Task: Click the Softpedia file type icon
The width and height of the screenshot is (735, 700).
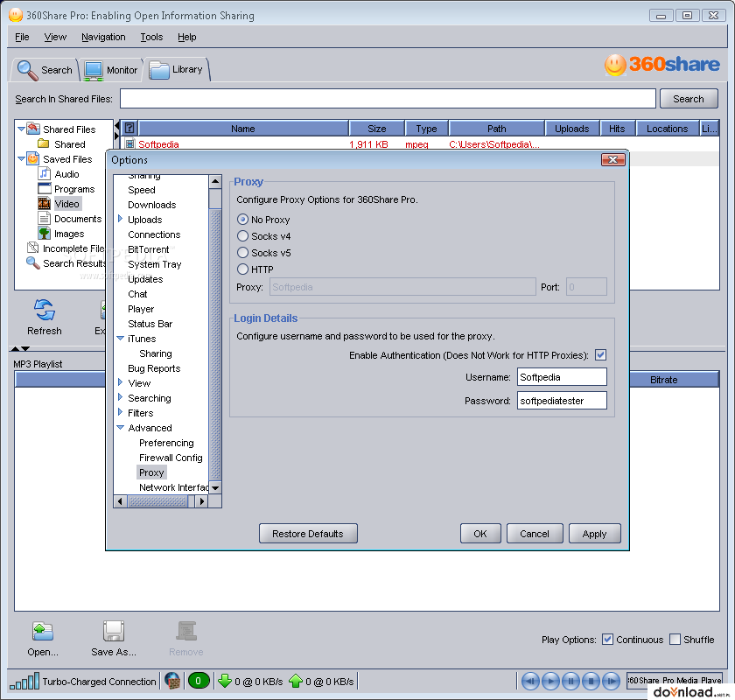Action: point(129,144)
